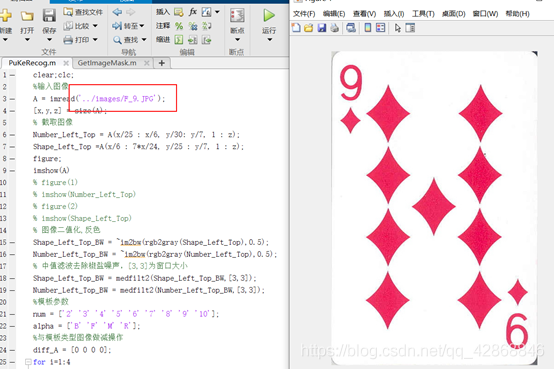Toggle breakpoint dash on line 9
Viewport: 554px width, 369px height.
point(12,171)
